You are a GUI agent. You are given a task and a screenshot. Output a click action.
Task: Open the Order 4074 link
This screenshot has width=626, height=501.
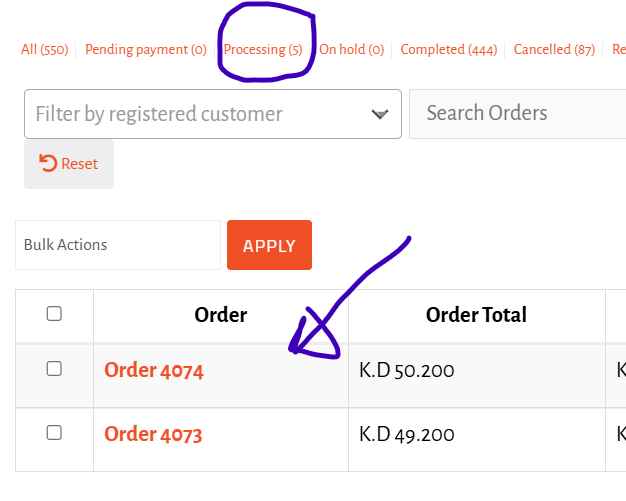[x=154, y=370]
